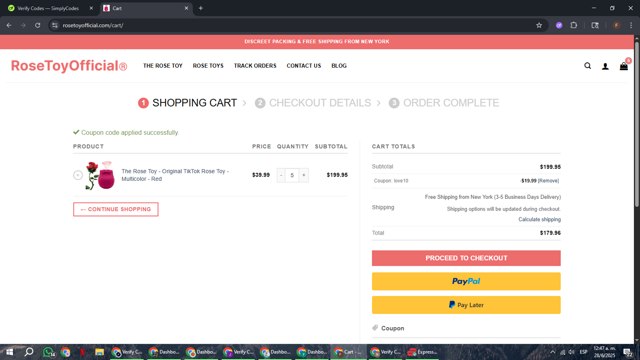Open TRACK ORDERS menu item
This screenshot has width=640, height=360.
click(x=255, y=66)
